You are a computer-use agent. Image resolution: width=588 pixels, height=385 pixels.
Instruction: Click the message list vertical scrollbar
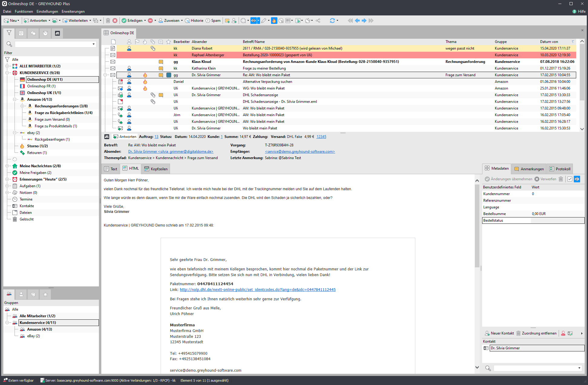[582, 73]
